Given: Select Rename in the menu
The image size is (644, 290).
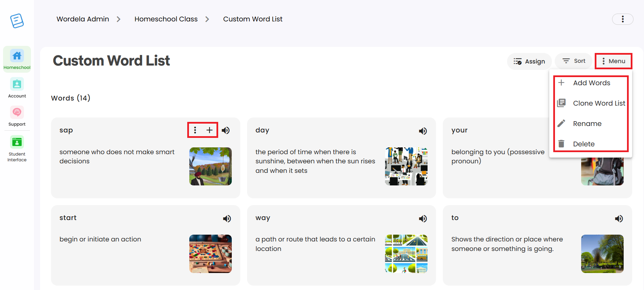Looking at the screenshot, I should tap(591, 124).
